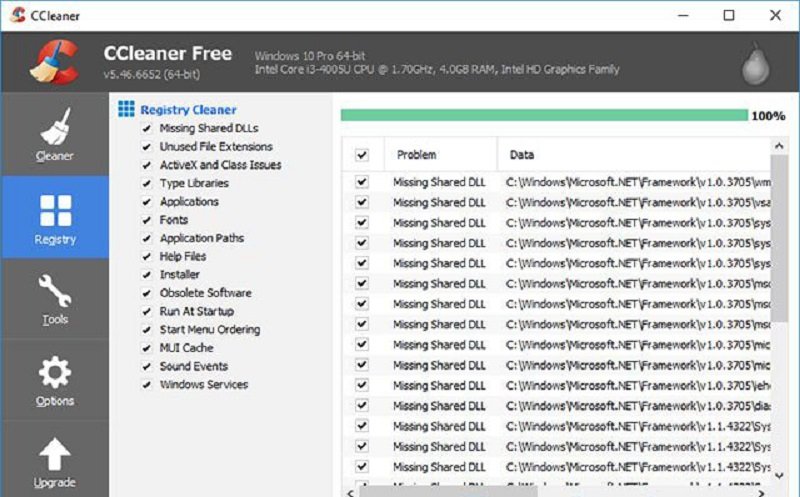Viewport: 800px width, 497px height.
Task: Toggle Windows Services checkbox
Action: click(x=147, y=385)
